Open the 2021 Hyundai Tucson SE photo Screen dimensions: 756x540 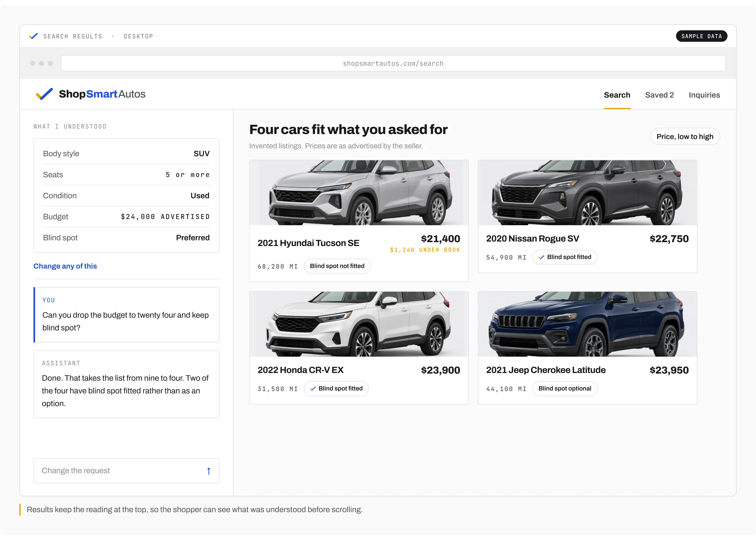[359, 193]
